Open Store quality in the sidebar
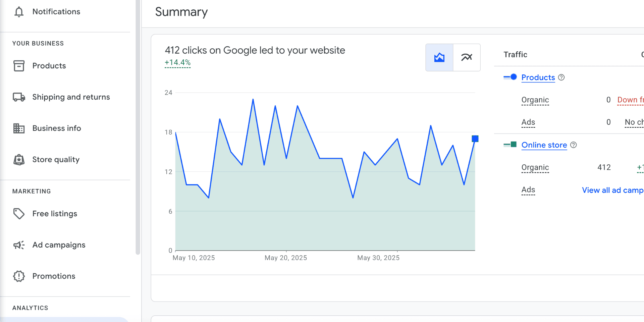The image size is (644, 322). 56,160
